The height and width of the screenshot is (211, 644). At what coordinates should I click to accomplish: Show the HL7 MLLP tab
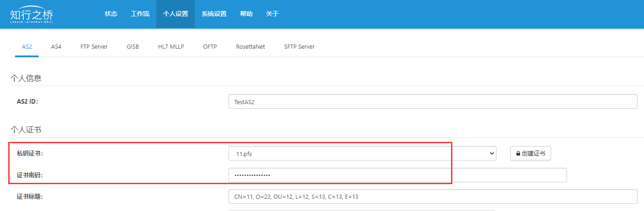point(171,46)
